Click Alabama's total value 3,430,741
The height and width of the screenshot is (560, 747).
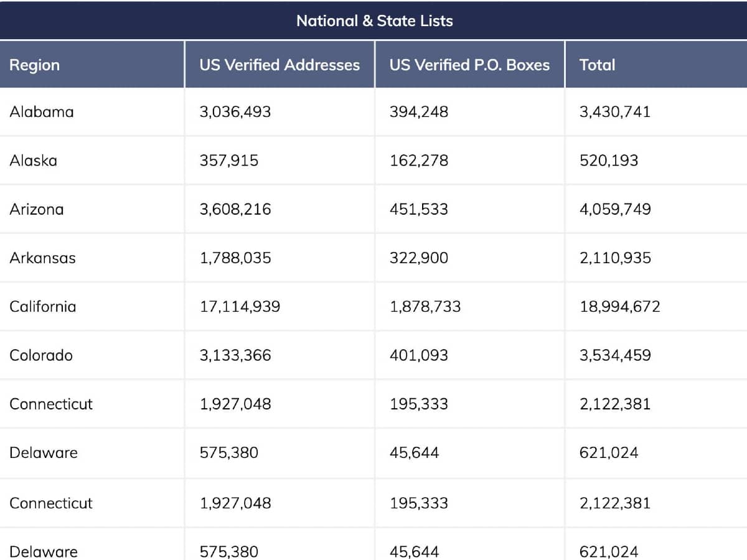coord(614,112)
